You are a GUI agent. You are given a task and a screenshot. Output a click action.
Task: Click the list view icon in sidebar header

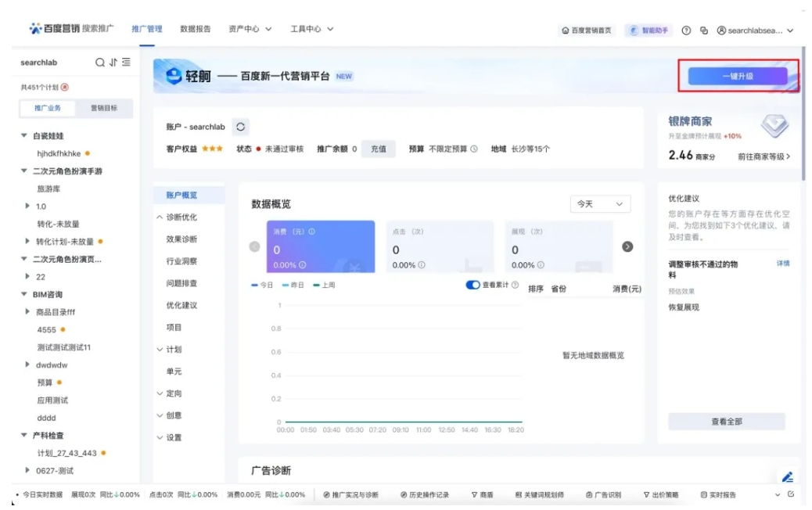click(127, 62)
